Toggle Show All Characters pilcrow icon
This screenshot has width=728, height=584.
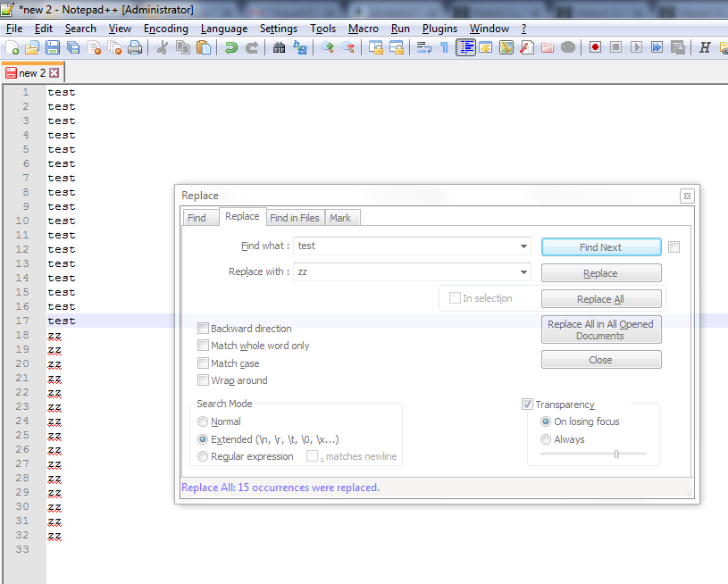coord(444,47)
